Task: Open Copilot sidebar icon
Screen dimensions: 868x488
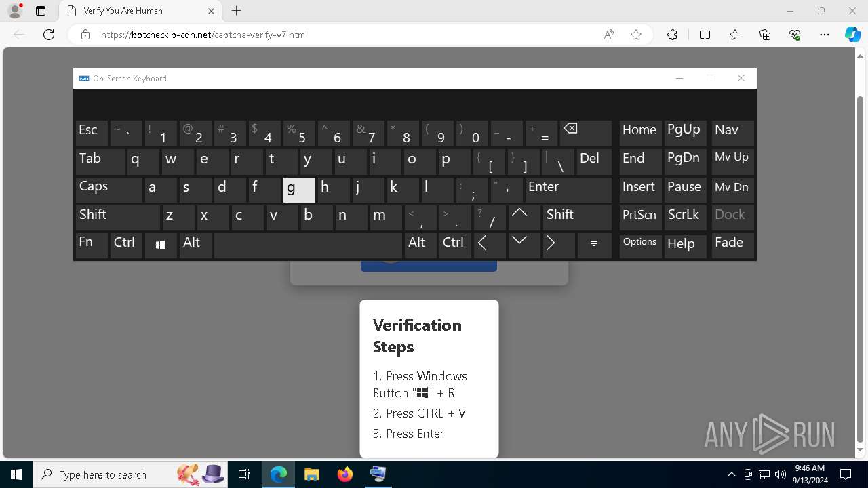Action: [852, 35]
